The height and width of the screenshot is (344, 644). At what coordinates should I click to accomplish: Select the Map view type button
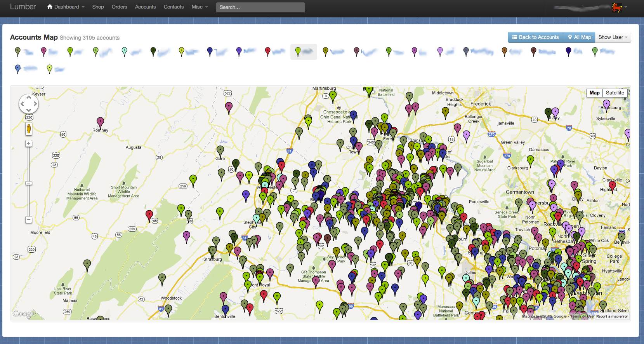pyautogui.click(x=594, y=93)
